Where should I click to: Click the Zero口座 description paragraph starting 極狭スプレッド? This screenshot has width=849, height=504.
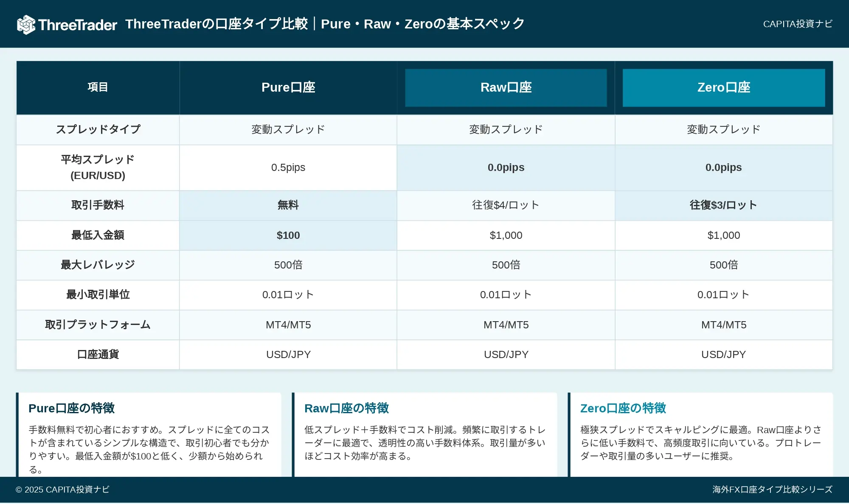coord(701,443)
